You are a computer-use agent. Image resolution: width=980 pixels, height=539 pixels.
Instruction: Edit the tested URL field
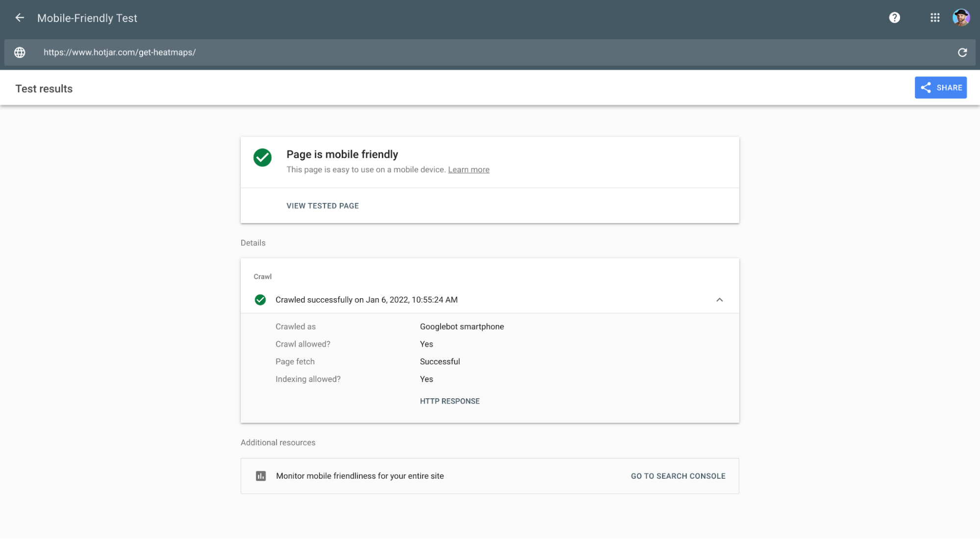point(489,52)
